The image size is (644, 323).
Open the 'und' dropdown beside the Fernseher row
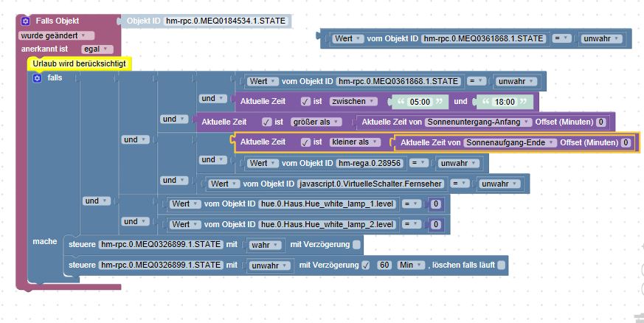pyautogui.click(x=174, y=180)
